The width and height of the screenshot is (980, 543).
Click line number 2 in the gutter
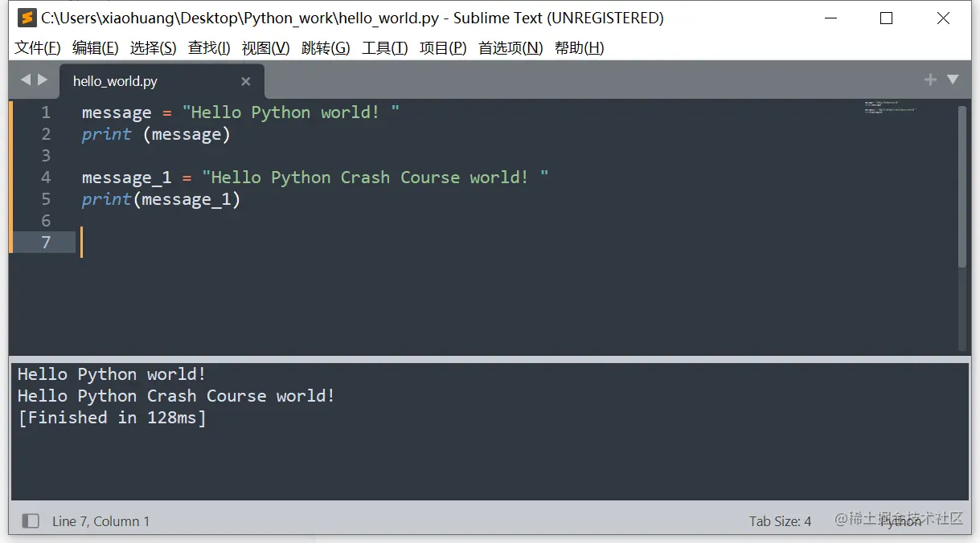pyautogui.click(x=46, y=134)
